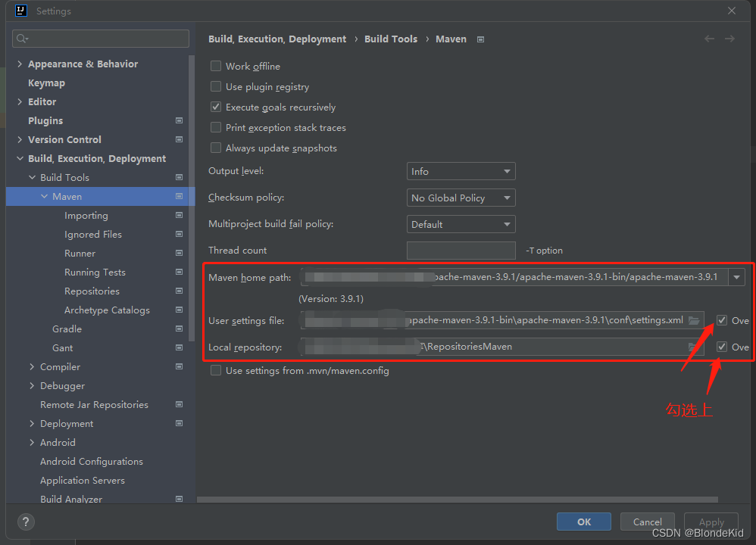Click project-level icon beside Compiler
This screenshot has height=545, width=756.
(179, 366)
